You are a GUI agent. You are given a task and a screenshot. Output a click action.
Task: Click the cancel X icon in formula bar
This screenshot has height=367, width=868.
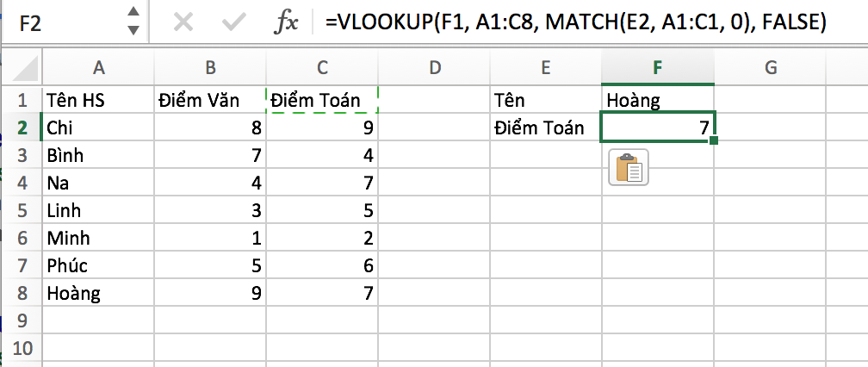tap(183, 22)
